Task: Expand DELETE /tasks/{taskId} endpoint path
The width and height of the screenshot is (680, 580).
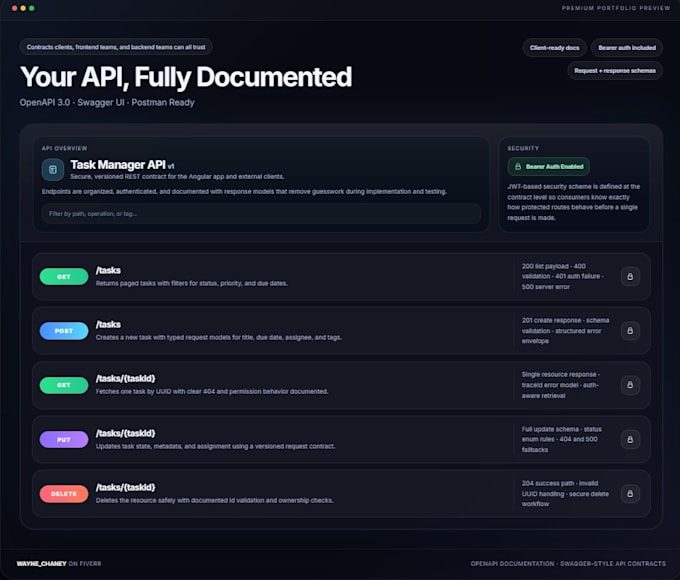Action: pos(125,488)
